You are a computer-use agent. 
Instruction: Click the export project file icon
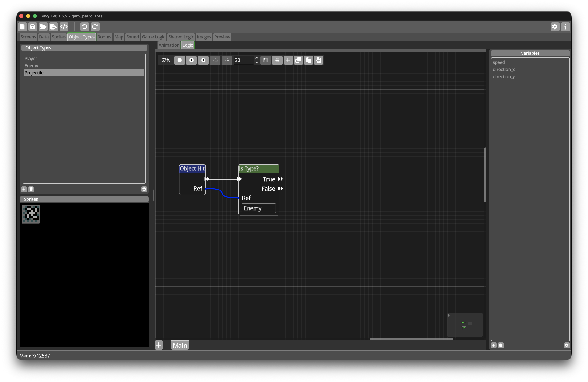tap(54, 27)
